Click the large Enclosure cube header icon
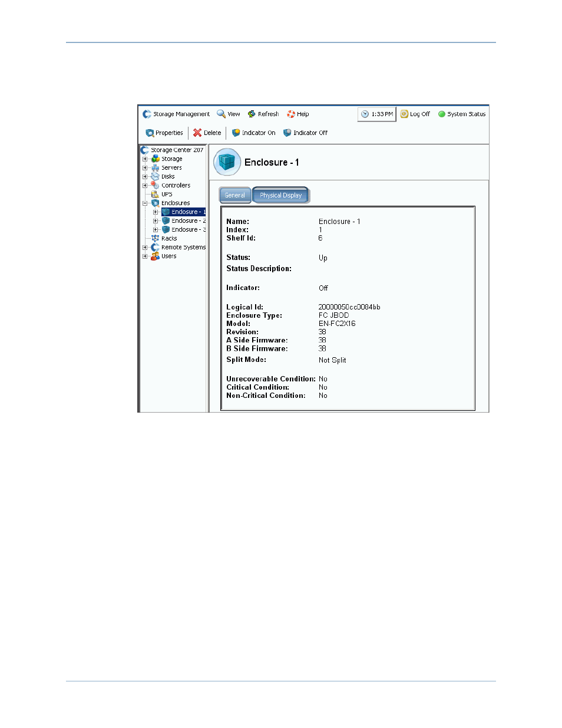562x728 pixels. 227,162
